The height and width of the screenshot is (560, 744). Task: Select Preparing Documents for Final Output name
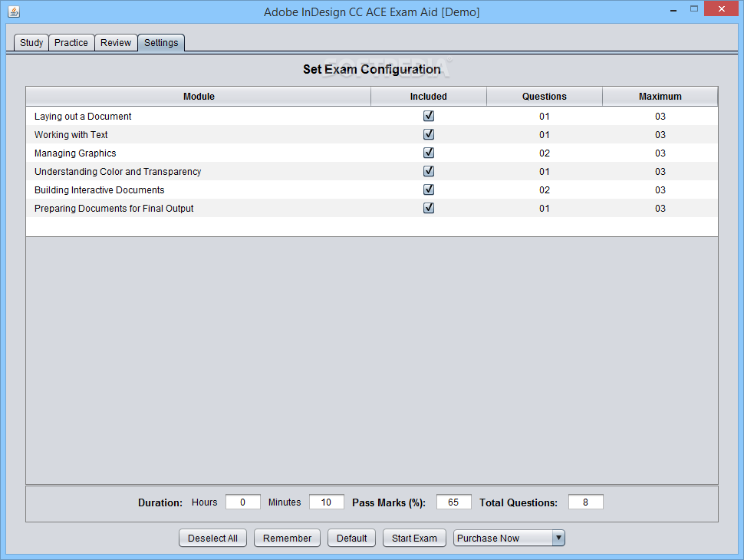coord(114,209)
